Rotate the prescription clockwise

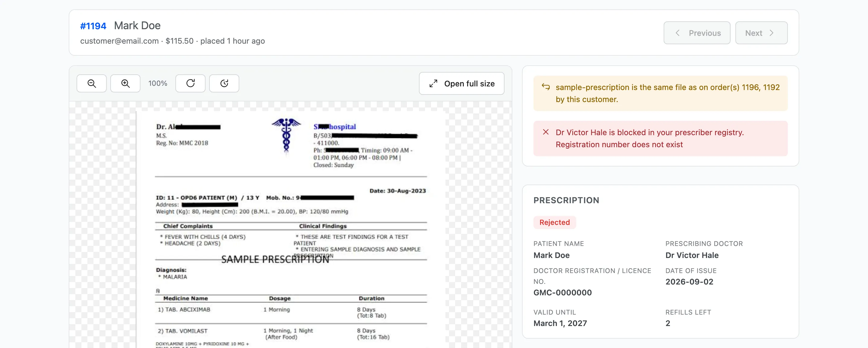click(x=190, y=83)
